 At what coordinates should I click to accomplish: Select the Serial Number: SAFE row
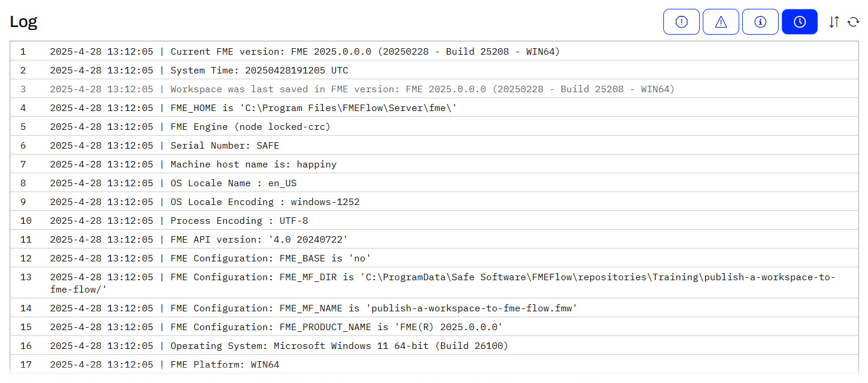[225, 146]
